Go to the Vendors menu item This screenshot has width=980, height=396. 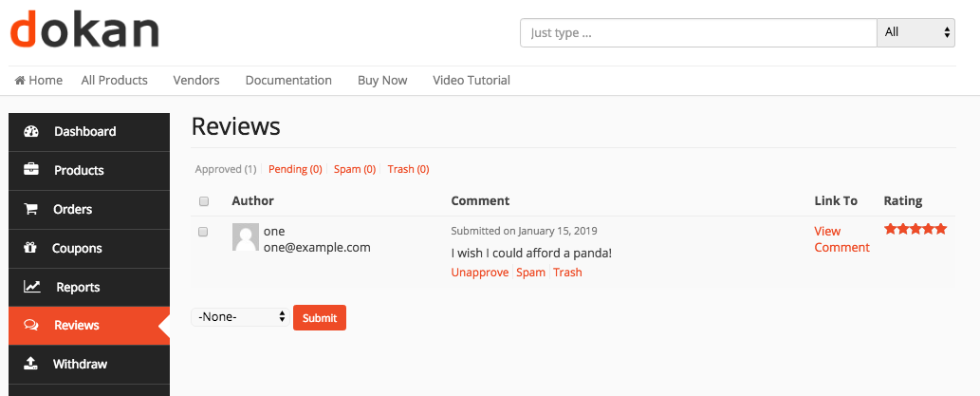pos(196,80)
